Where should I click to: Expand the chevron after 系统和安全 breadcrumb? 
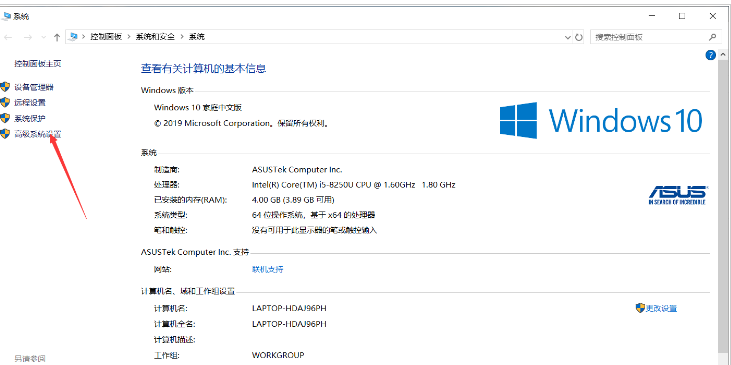point(181,37)
